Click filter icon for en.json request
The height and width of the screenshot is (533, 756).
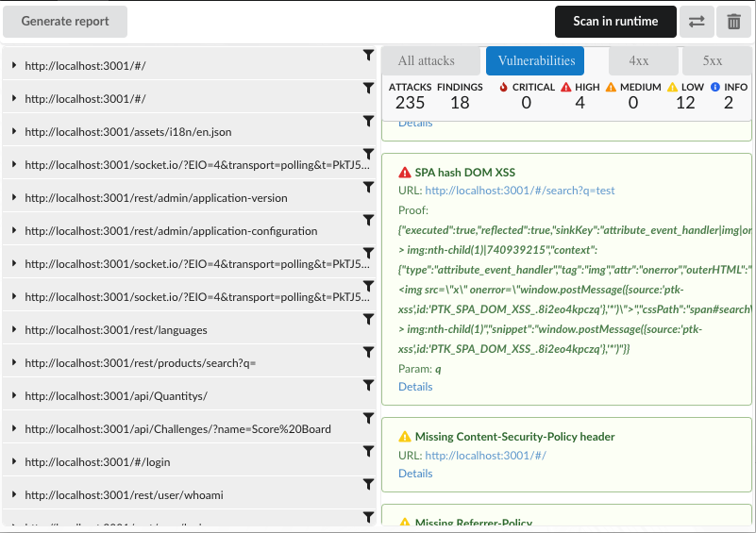[368, 122]
